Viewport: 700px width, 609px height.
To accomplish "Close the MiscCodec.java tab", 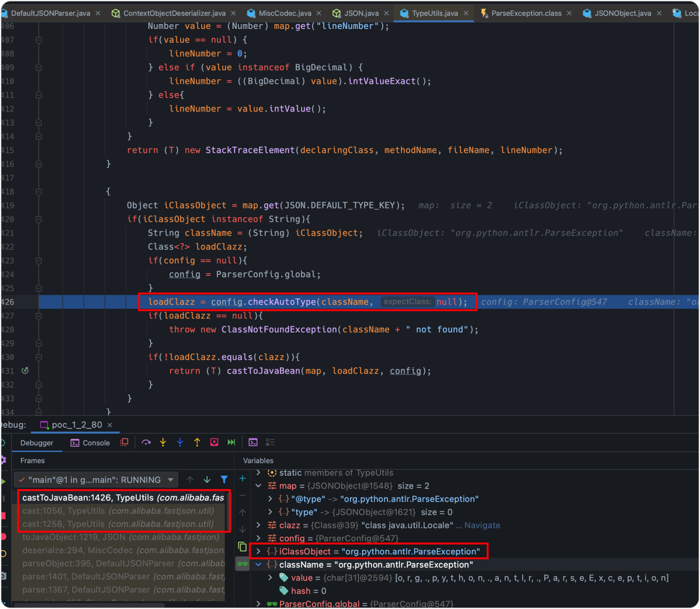I will [x=319, y=13].
